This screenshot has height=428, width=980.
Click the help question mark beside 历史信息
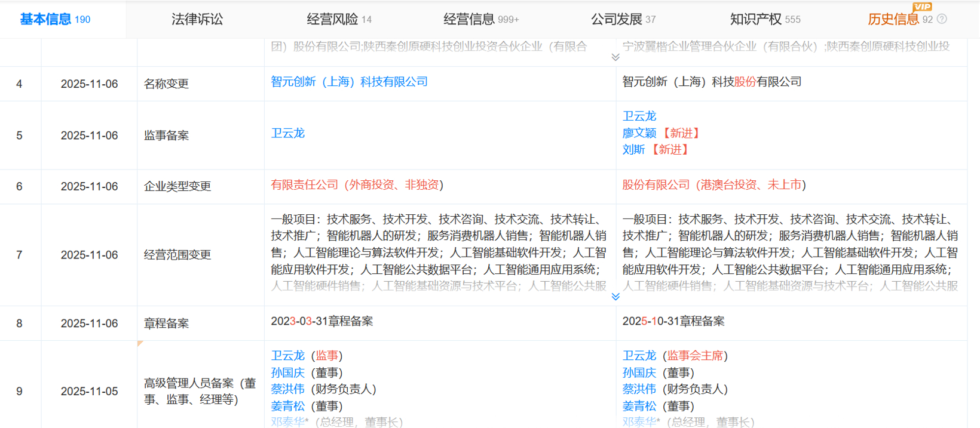click(942, 19)
